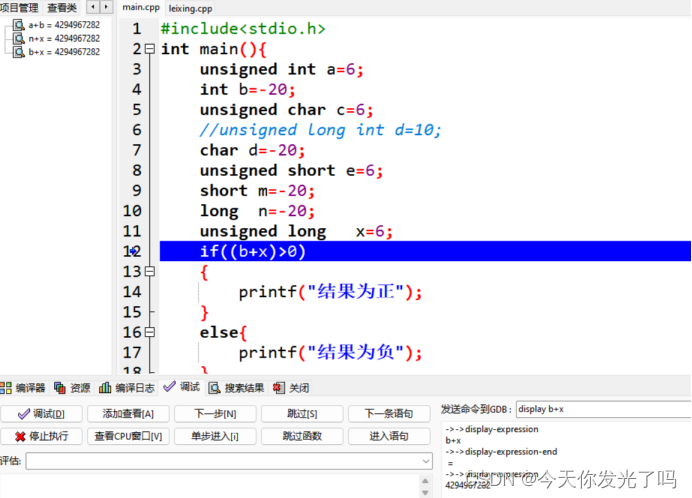Click the 跳过[S] skip button
The width and height of the screenshot is (692, 498).
(302, 414)
